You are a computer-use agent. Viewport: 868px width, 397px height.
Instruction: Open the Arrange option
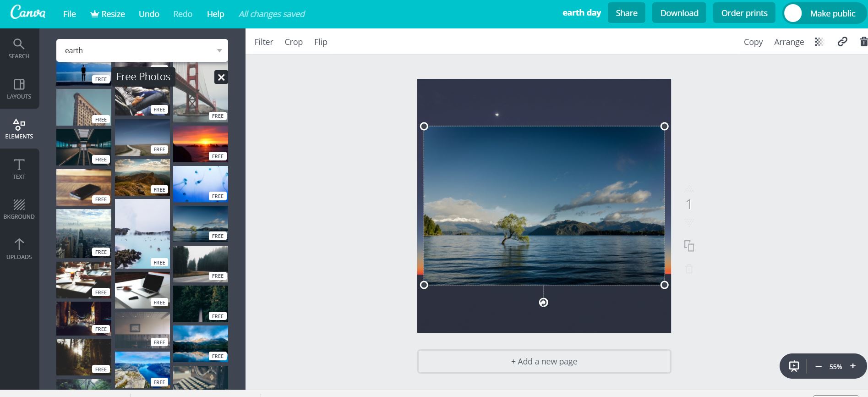point(789,42)
